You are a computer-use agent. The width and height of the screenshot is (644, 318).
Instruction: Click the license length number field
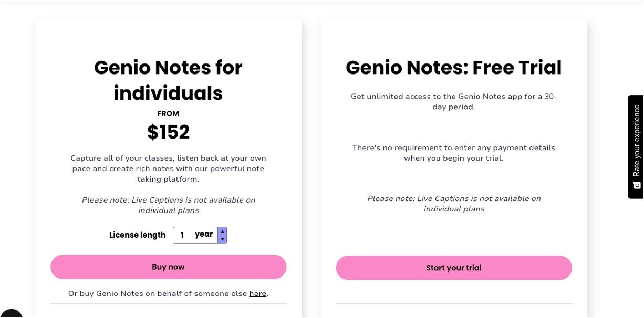point(182,235)
